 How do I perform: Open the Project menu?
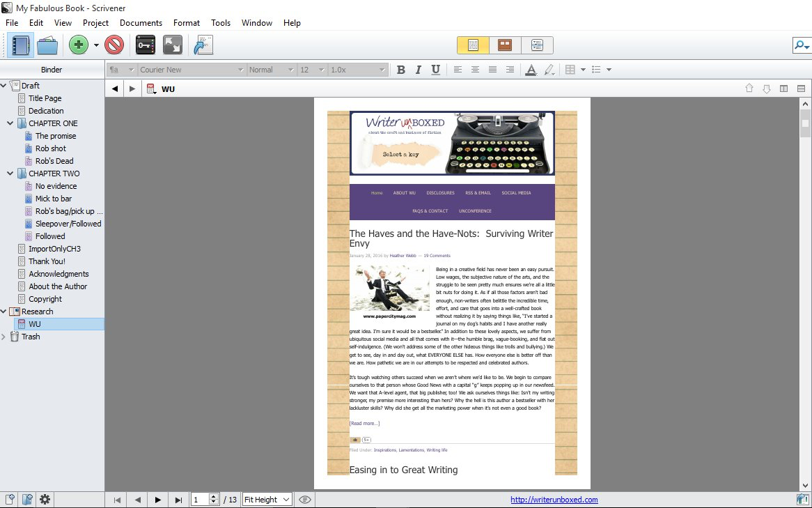tap(96, 23)
